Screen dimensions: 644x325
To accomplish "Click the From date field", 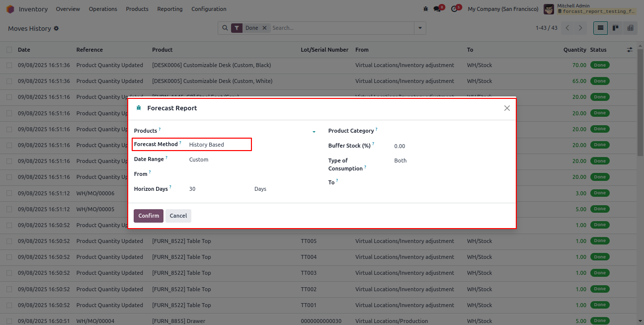I will coord(251,174).
